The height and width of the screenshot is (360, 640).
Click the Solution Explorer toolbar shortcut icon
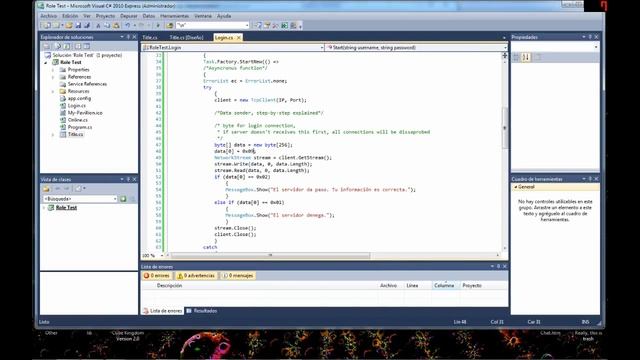coord(258,25)
